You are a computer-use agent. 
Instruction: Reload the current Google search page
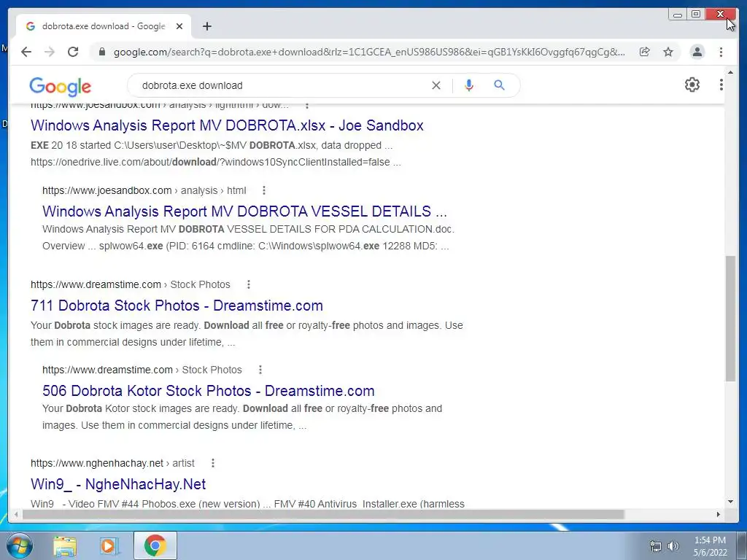click(73, 52)
